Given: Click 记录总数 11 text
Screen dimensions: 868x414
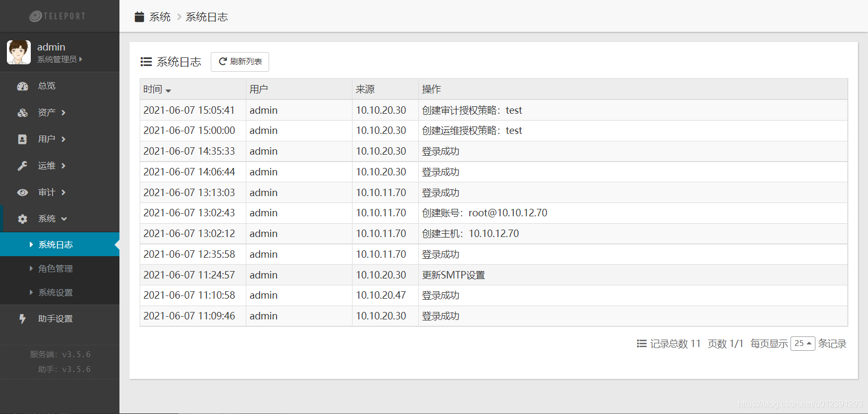Looking at the screenshot, I should click(675, 344).
